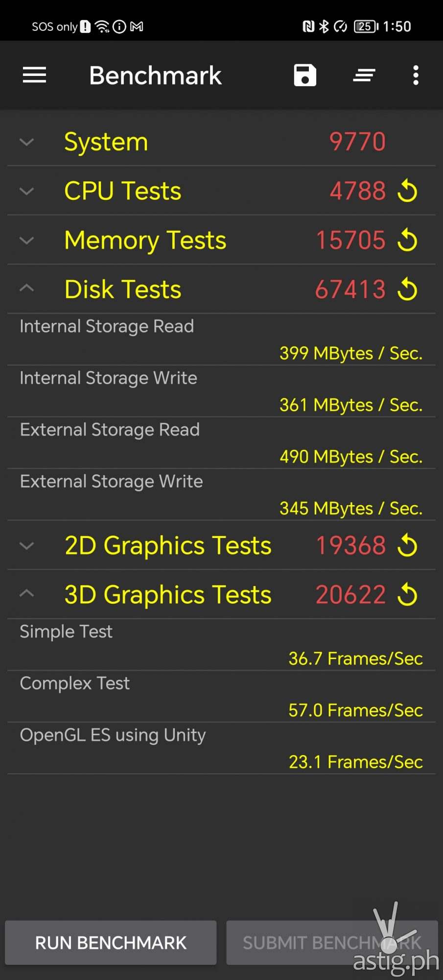This screenshot has height=980, width=443.
Task: Expand the Memory Tests chevron
Action: pos(26,241)
